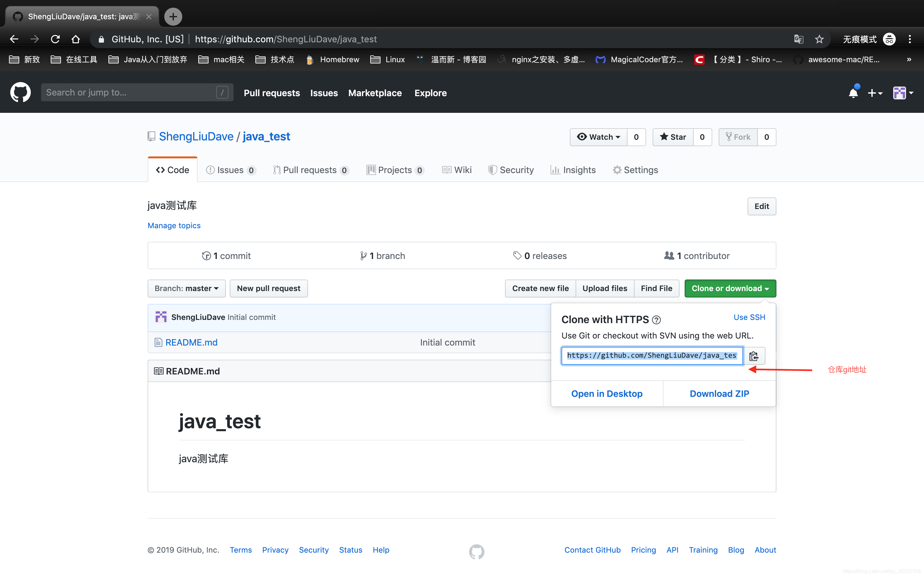Click the Watch icon to watch repository
The image size is (924, 577).
tap(599, 136)
